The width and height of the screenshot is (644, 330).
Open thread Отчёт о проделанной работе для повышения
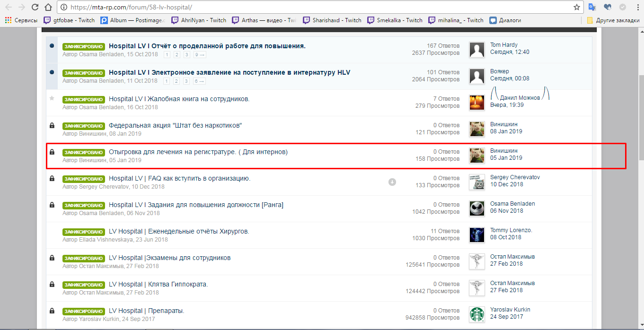(x=207, y=46)
